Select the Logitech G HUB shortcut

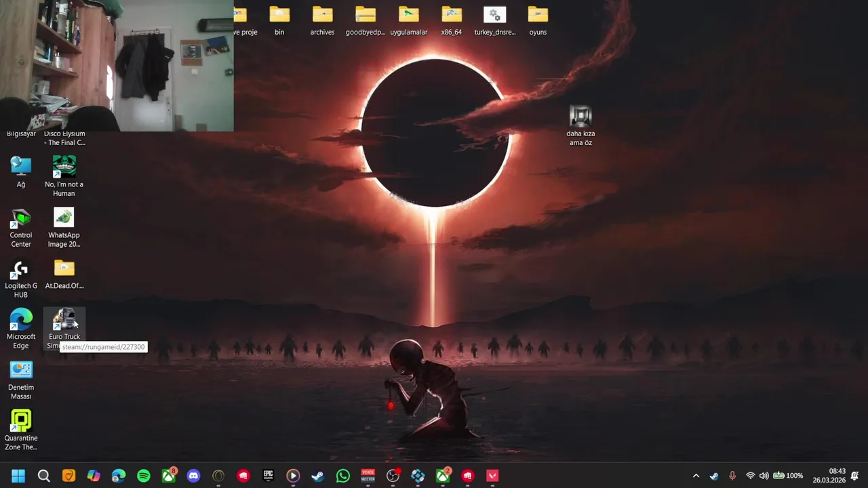point(21,279)
